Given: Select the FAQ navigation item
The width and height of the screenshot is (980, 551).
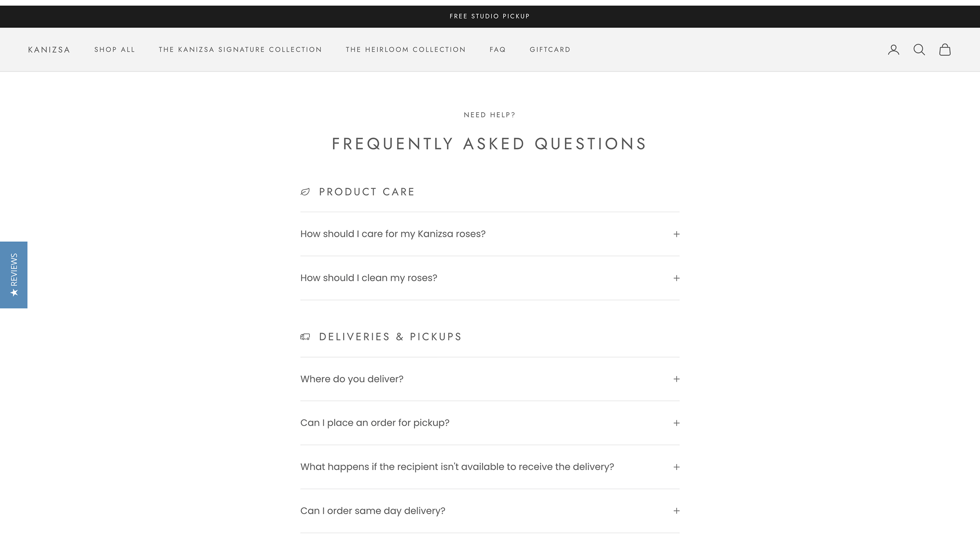Looking at the screenshot, I should (x=497, y=49).
